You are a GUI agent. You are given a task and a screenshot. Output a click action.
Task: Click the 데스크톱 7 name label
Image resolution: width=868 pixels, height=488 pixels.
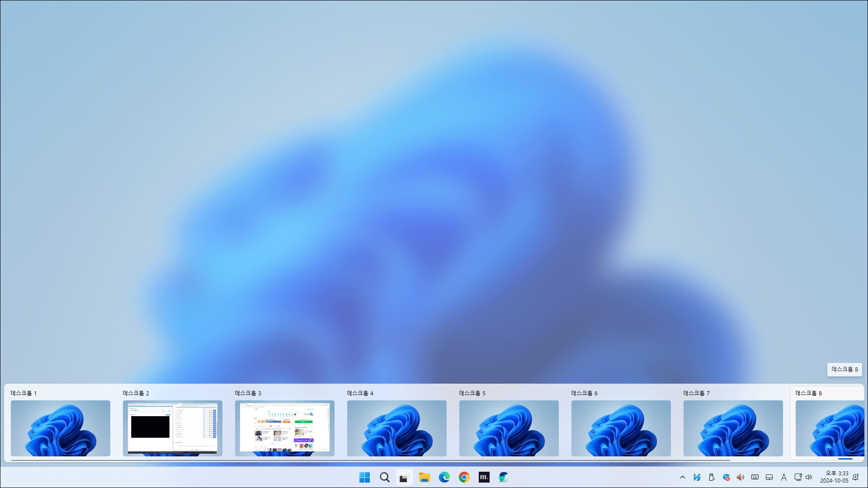pyautogui.click(x=696, y=393)
